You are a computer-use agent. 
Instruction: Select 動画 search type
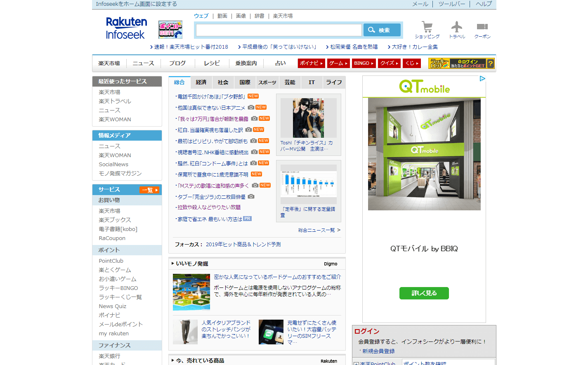point(222,16)
